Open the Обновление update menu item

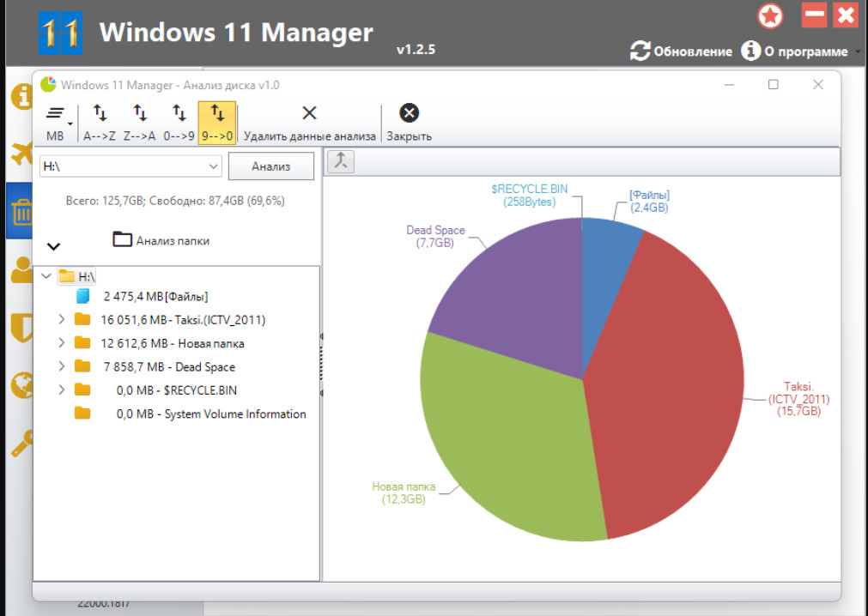pos(681,51)
